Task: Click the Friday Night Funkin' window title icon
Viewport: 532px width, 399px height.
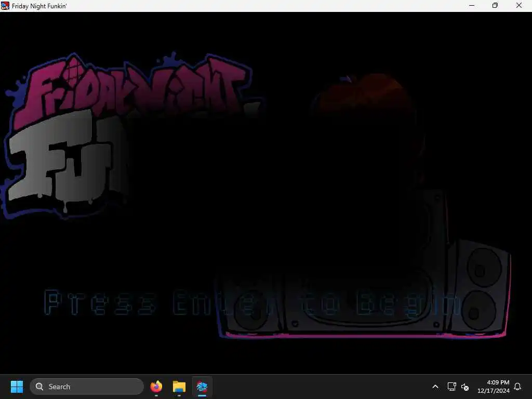Action: click(5, 6)
